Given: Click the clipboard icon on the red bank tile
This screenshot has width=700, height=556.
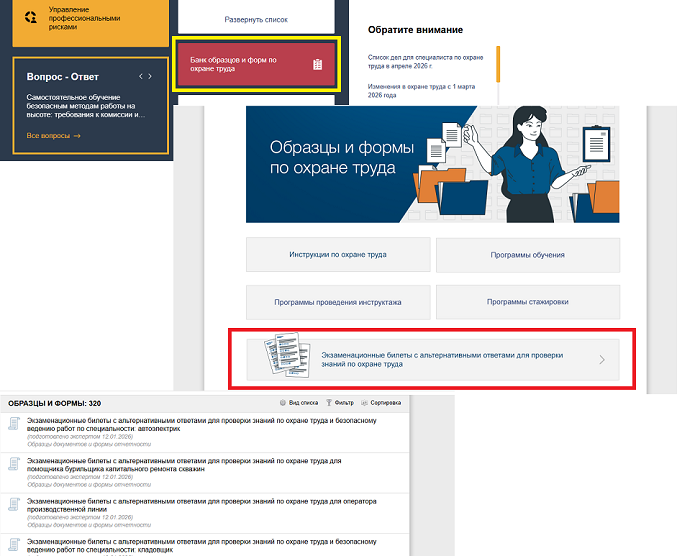Looking at the screenshot, I should point(317,65).
